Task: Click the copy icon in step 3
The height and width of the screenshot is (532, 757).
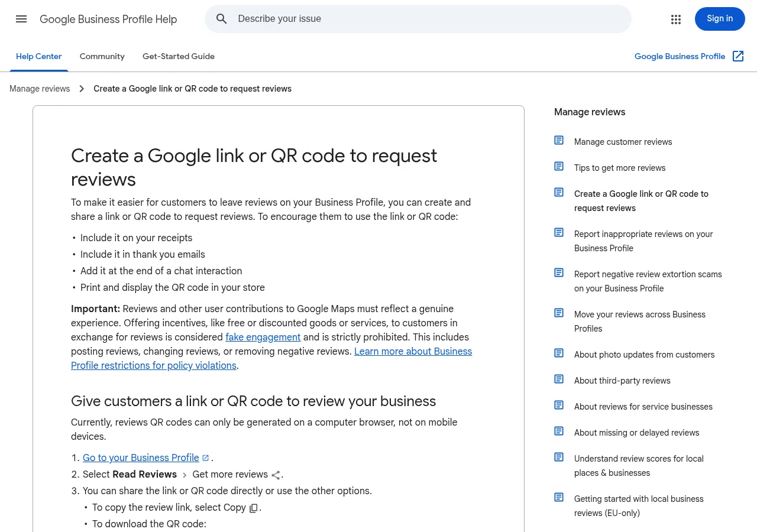Action: click(254, 508)
